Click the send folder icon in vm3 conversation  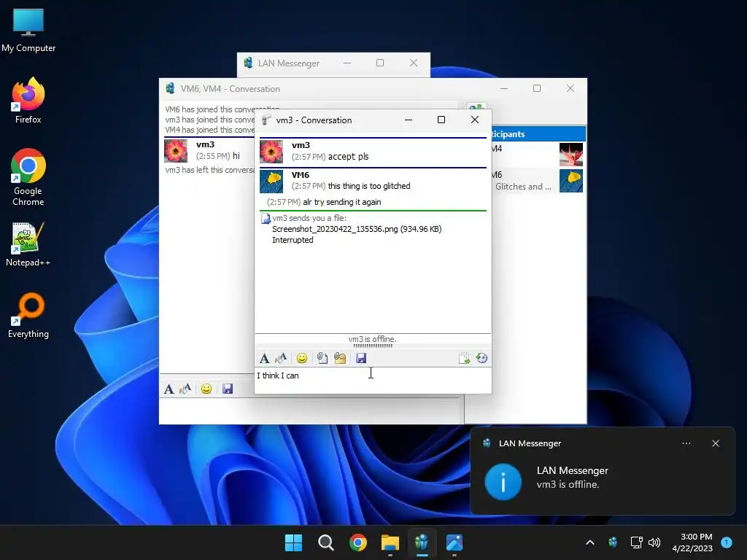pos(340,358)
